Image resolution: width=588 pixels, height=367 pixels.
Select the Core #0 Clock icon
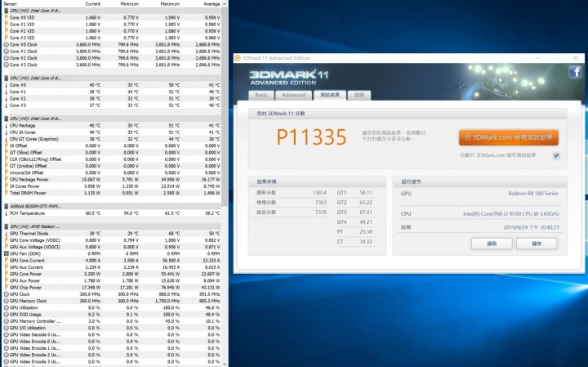coord(6,45)
